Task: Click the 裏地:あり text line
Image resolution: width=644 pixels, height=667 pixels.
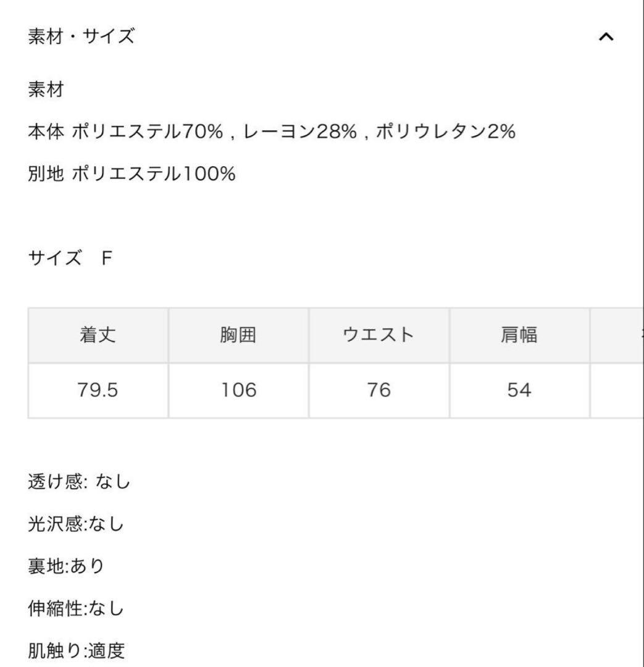Action: pyautogui.click(x=67, y=566)
